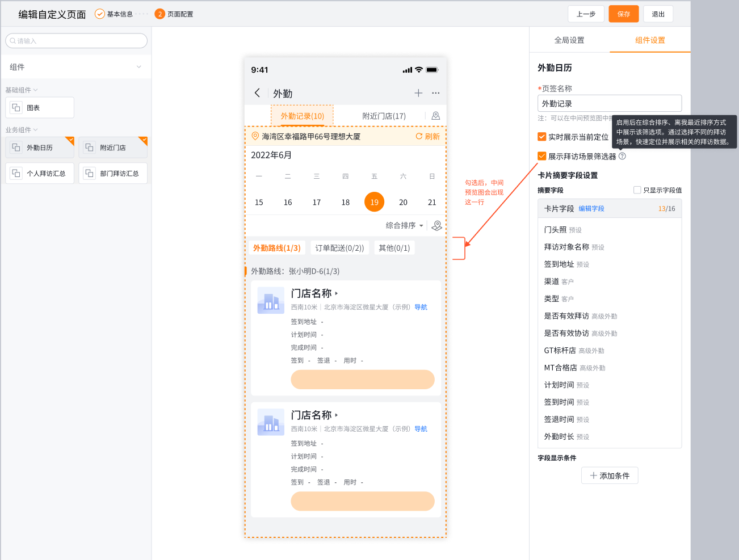Add the 图表 basic component

(39, 107)
